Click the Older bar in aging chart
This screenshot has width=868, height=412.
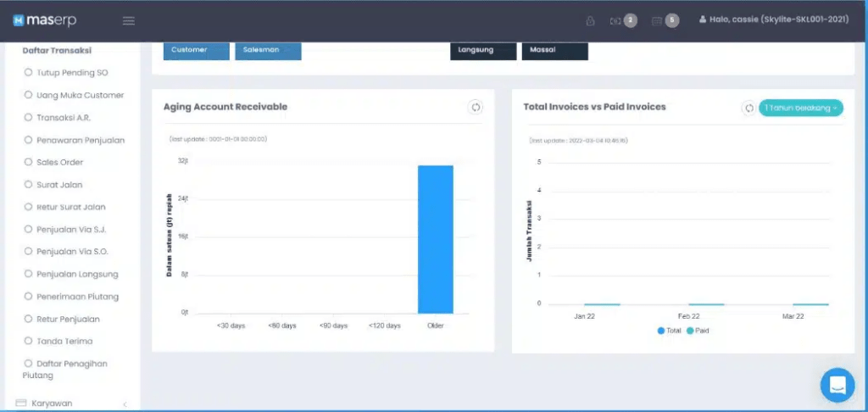point(435,239)
